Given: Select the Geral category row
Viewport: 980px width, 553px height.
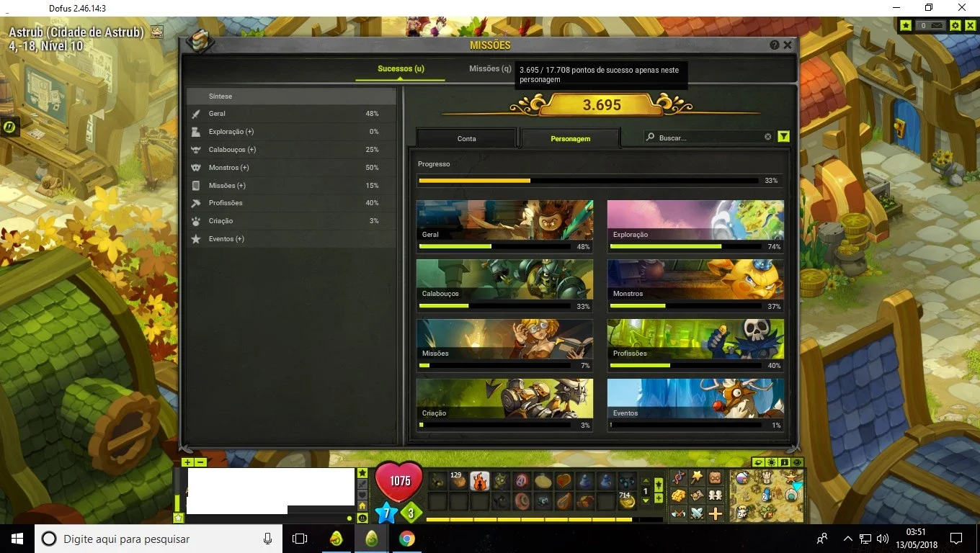Looking at the screenshot, I should 291,114.
